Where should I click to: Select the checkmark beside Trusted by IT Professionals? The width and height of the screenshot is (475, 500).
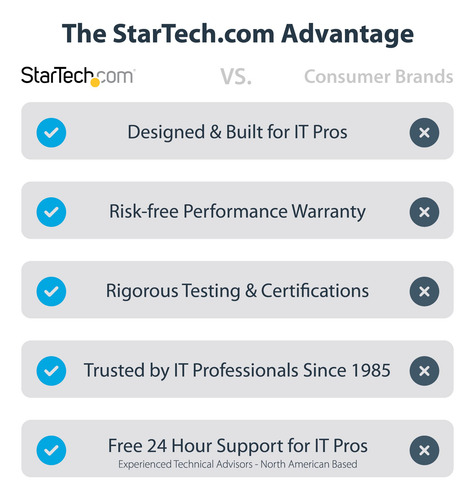tap(51, 371)
